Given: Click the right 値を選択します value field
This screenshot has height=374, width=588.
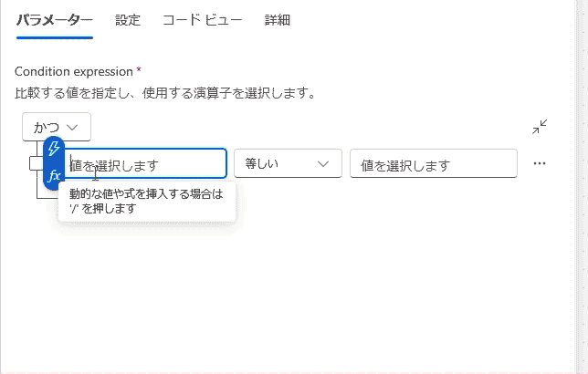Looking at the screenshot, I should pyautogui.click(x=433, y=164).
